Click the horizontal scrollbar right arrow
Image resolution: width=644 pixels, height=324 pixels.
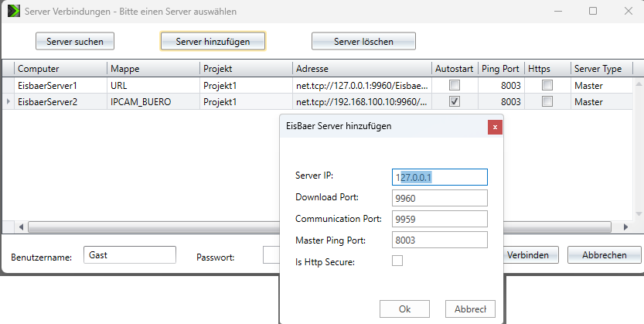[626, 227]
